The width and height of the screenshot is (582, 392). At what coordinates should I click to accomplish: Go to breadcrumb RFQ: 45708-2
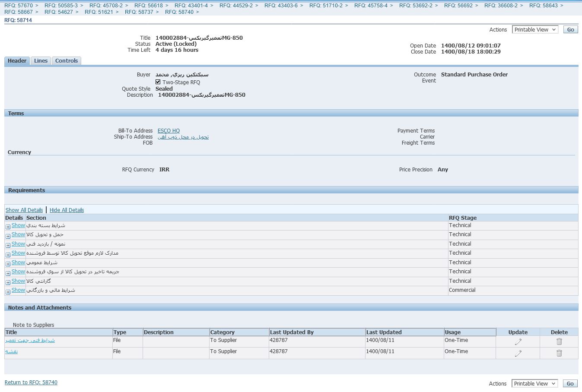pos(106,6)
